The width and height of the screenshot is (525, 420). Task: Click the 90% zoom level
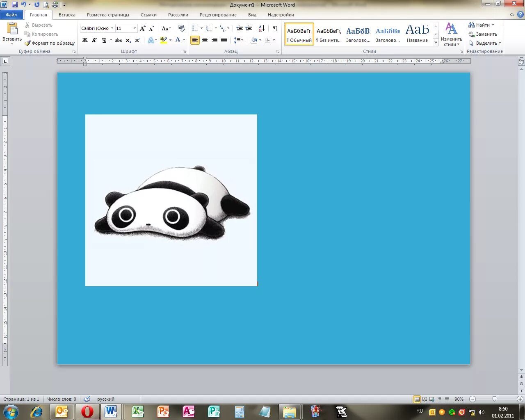tap(459, 399)
